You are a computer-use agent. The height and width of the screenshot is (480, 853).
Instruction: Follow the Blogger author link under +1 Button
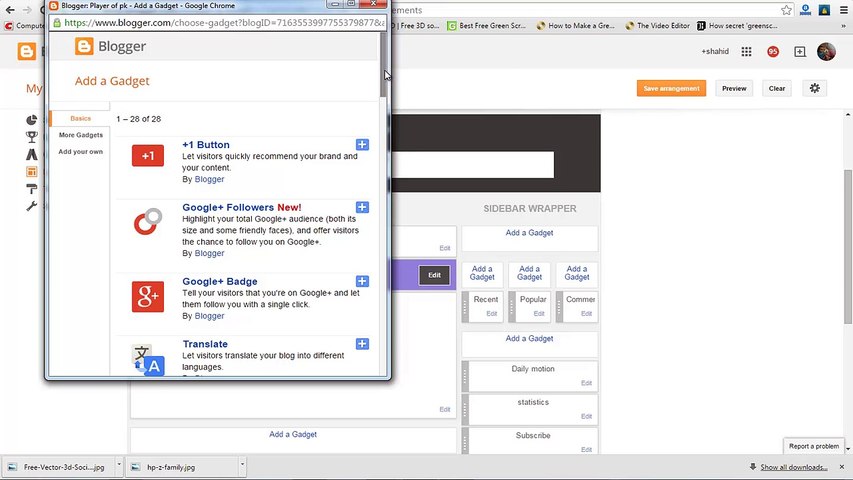click(x=209, y=179)
